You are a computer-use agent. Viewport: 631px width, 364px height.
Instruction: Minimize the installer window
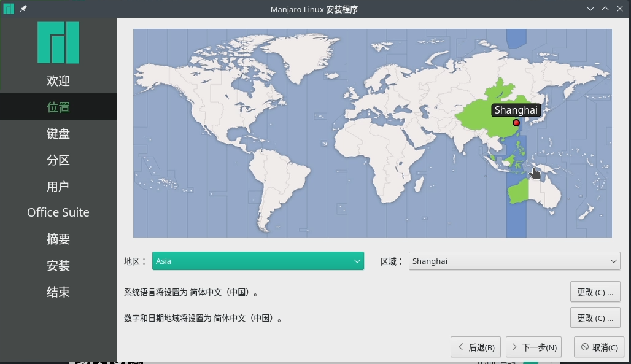pos(590,9)
